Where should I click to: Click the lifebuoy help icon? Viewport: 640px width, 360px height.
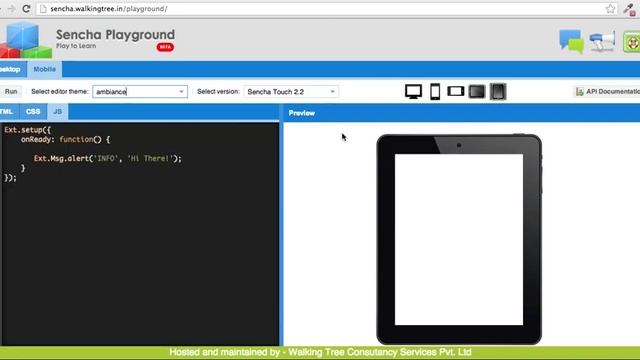632,42
